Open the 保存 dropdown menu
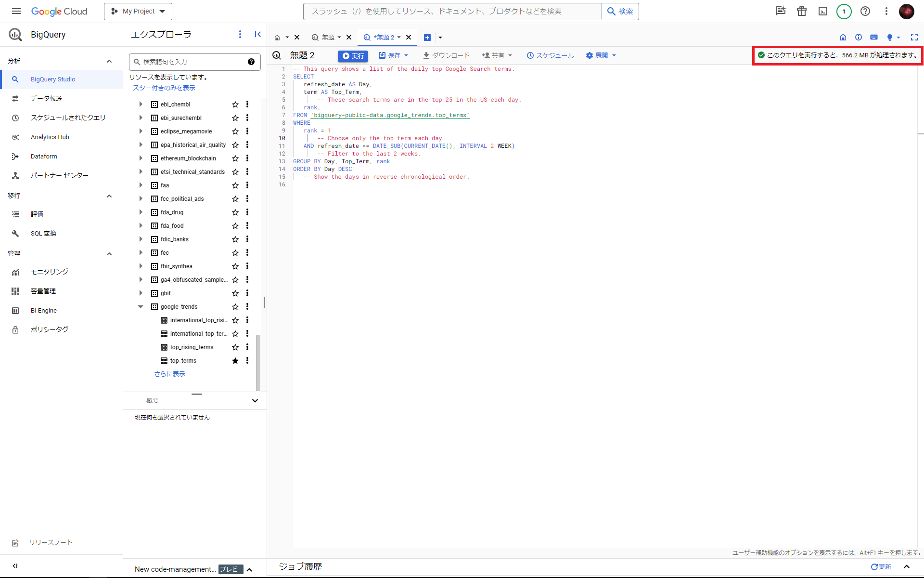This screenshot has width=924, height=578. pyautogui.click(x=394, y=55)
